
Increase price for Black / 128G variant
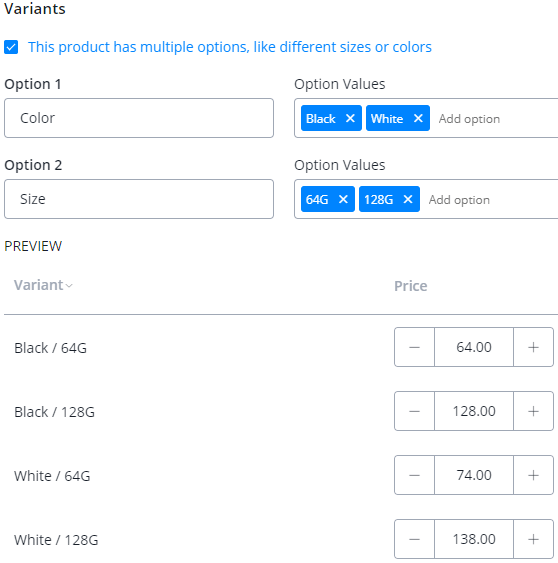[x=533, y=411]
